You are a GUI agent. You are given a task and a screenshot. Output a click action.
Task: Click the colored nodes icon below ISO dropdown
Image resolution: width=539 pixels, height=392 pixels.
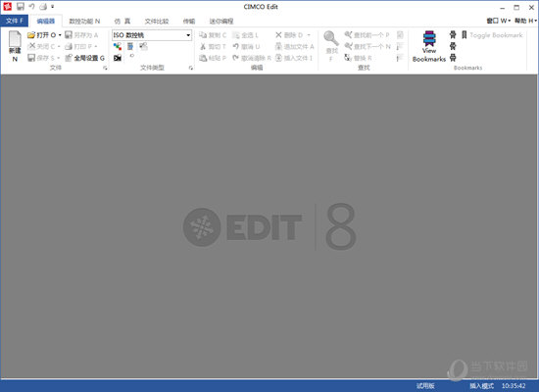(x=118, y=46)
